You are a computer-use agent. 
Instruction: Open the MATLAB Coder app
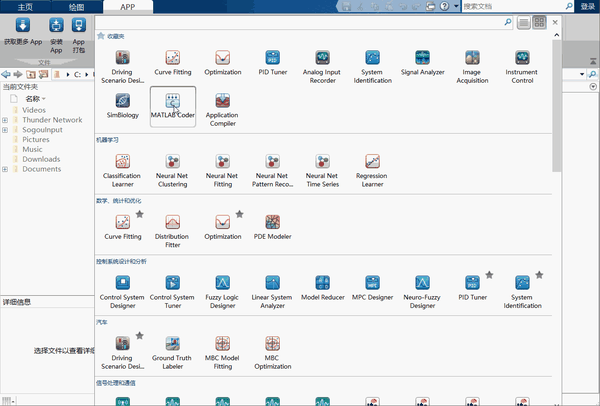click(173, 106)
